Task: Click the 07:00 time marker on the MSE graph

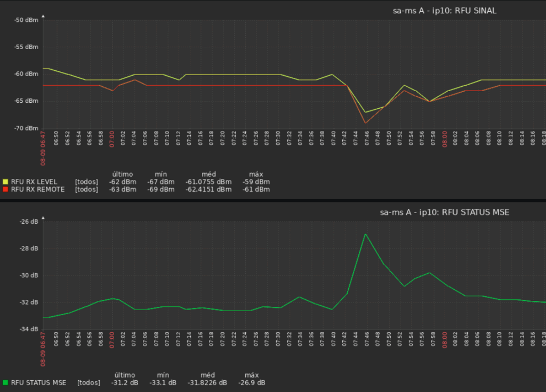Action: click(112, 339)
